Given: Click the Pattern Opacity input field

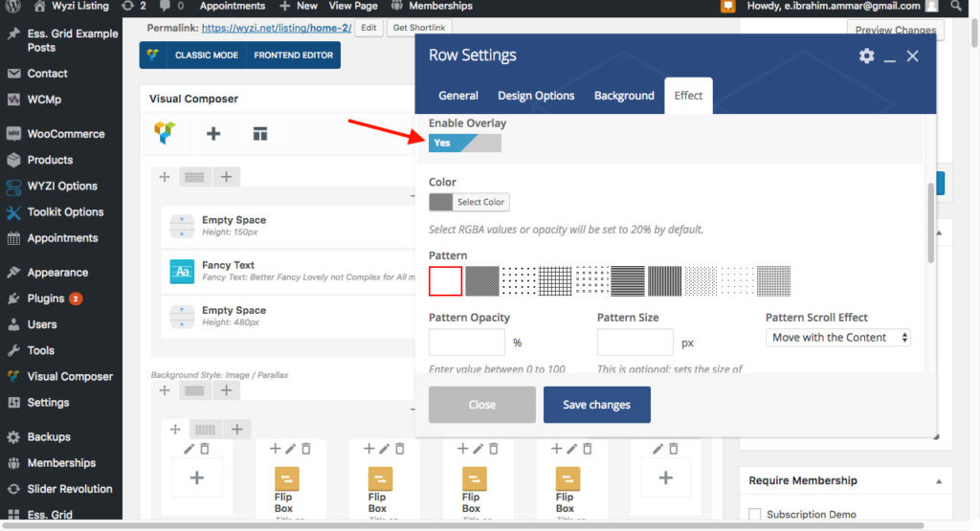Looking at the screenshot, I should point(466,343).
